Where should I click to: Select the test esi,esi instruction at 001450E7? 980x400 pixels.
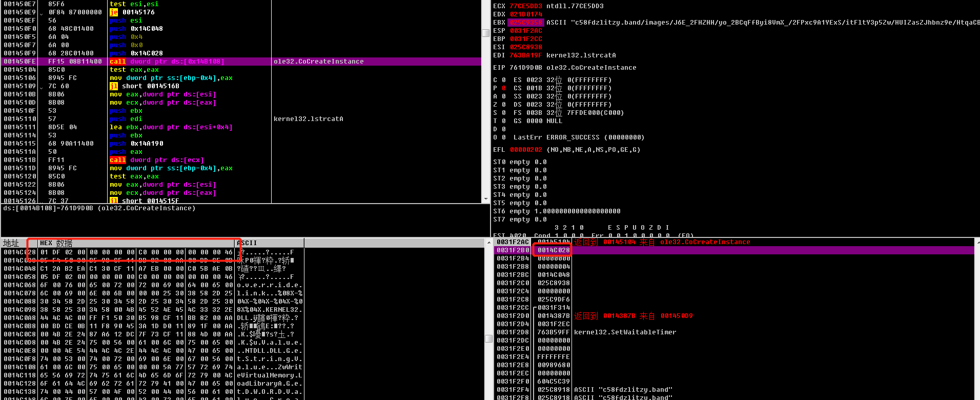(241, 4)
